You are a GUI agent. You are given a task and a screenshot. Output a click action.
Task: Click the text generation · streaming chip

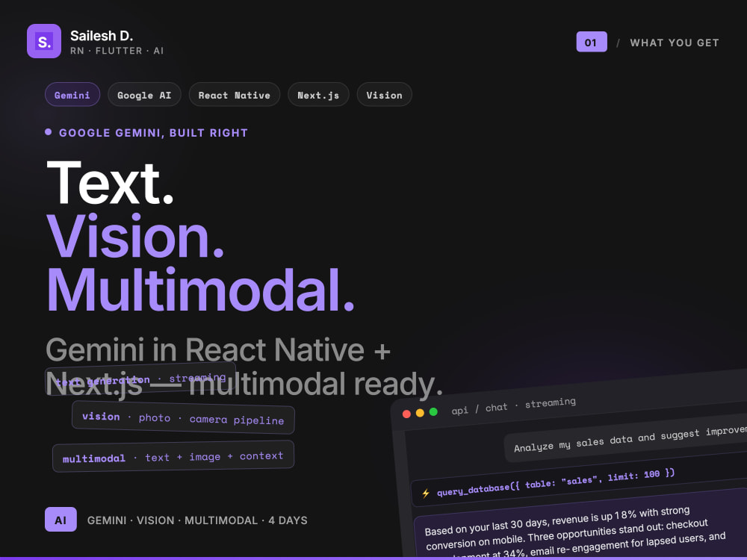pos(140,379)
